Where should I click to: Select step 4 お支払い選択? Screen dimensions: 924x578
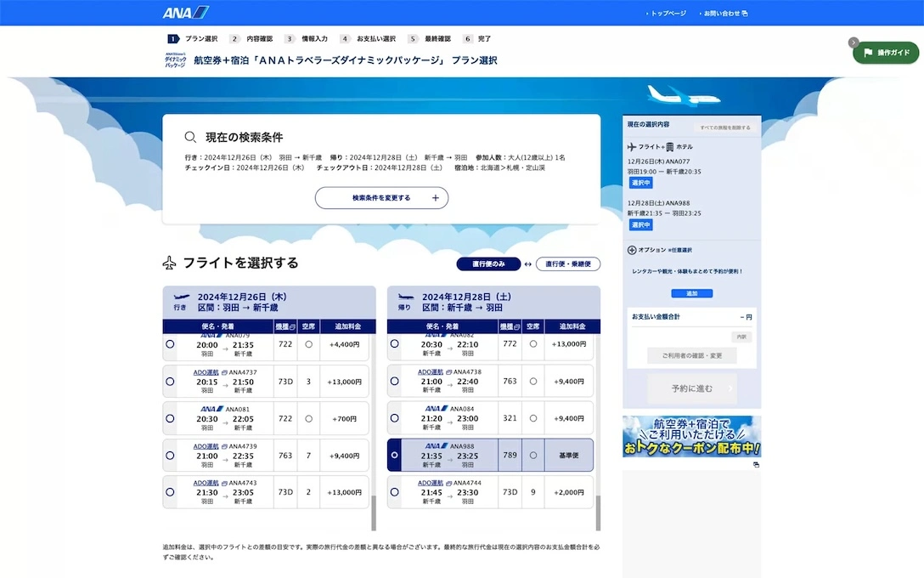pyautogui.click(x=369, y=39)
